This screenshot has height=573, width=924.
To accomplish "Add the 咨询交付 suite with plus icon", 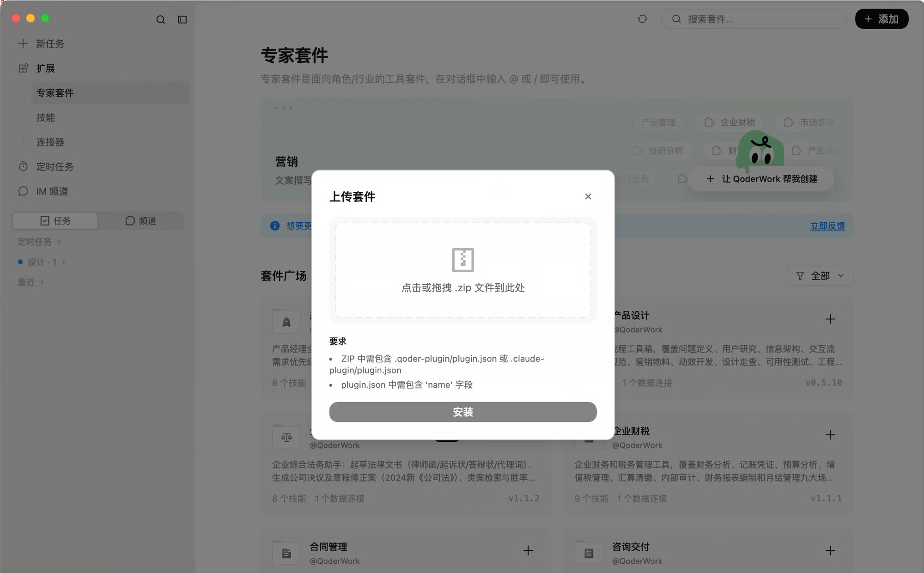I will pyautogui.click(x=830, y=550).
